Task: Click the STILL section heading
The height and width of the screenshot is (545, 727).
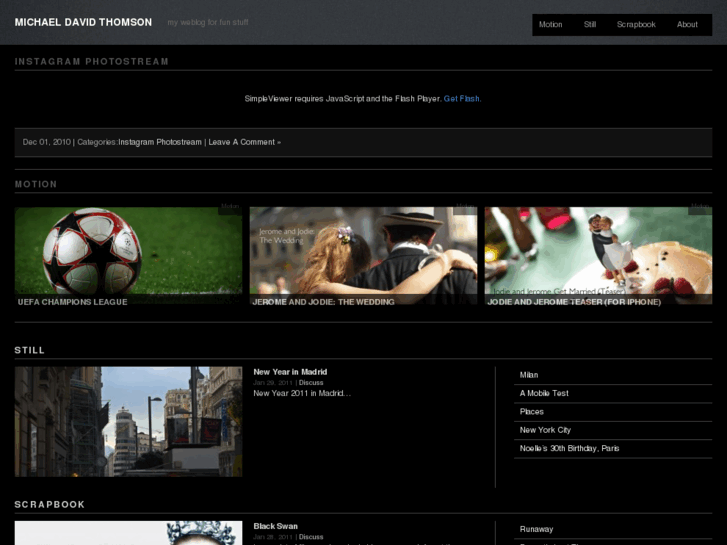Action: coord(29,350)
